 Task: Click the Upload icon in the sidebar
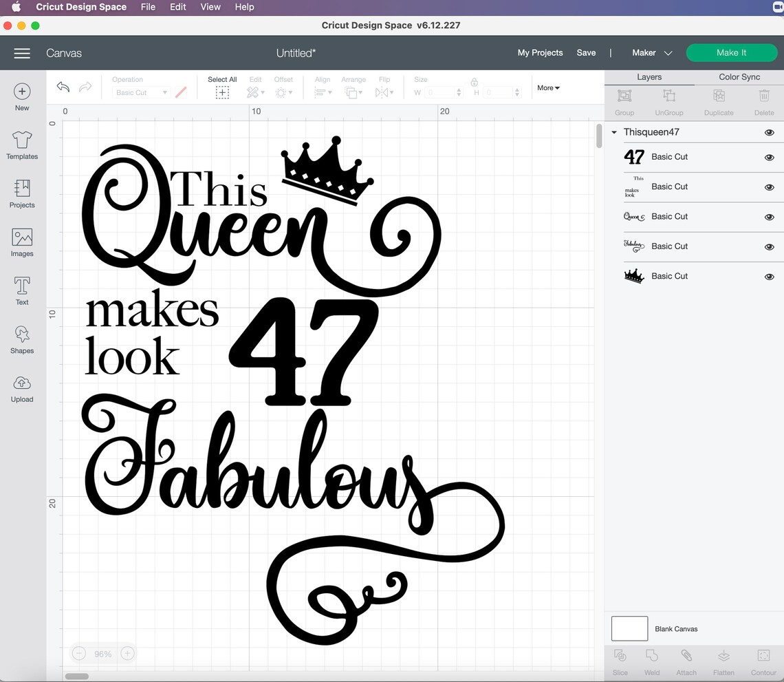click(21, 387)
